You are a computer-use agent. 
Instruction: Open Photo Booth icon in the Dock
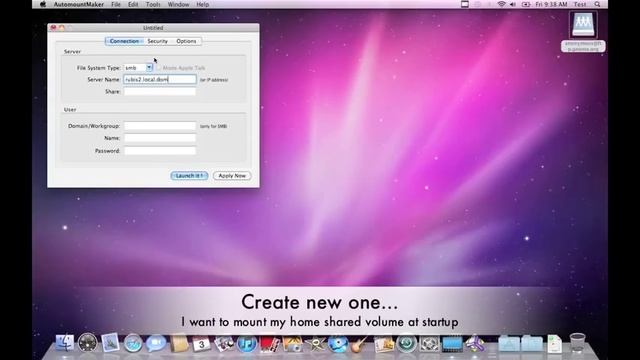[269, 344]
